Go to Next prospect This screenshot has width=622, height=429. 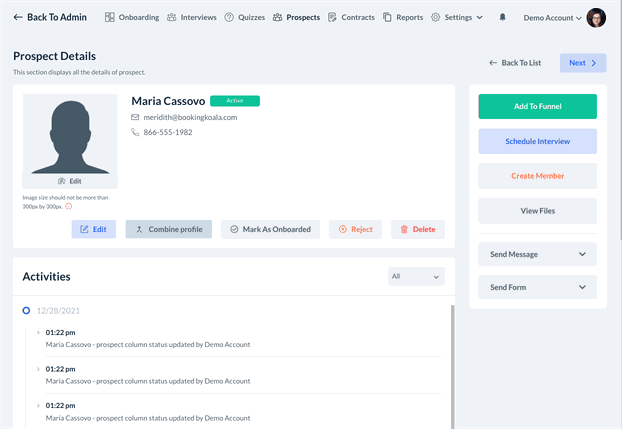[583, 63]
